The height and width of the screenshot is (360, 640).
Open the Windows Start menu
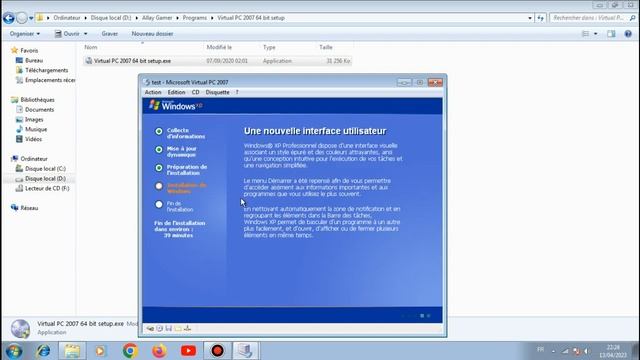coord(13,351)
